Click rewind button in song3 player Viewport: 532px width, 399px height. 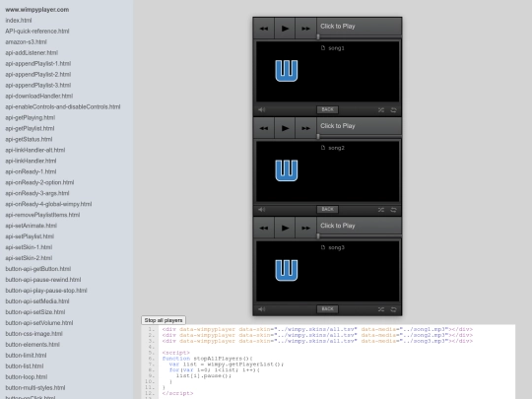(x=264, y=228)
